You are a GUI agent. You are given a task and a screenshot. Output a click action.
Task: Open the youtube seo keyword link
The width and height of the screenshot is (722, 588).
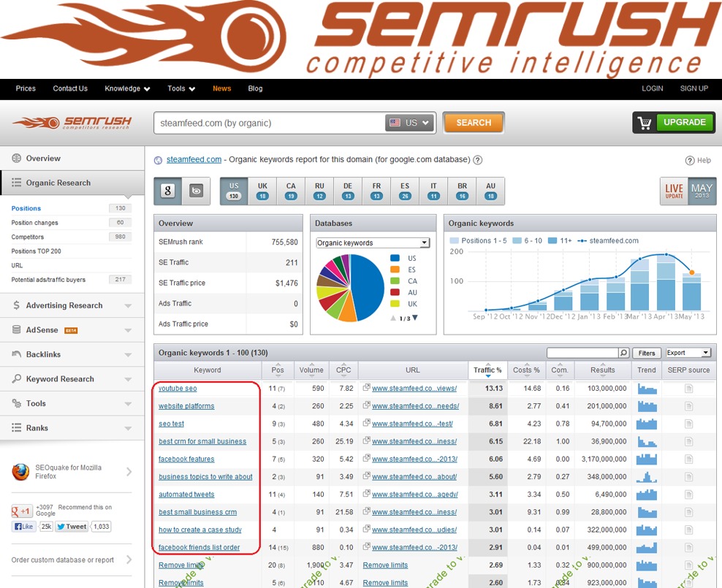point(178,389)
